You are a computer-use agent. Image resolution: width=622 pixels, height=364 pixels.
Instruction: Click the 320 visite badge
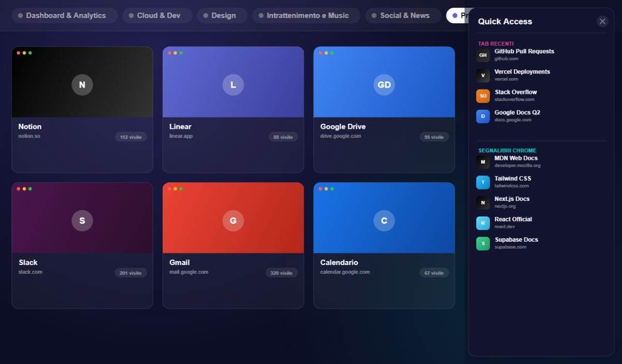pos(282,273)
